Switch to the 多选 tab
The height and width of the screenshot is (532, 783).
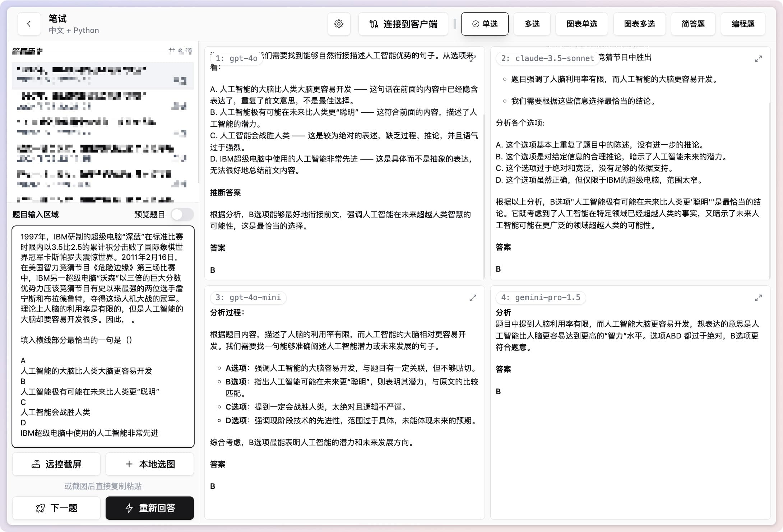coord(532,24)
